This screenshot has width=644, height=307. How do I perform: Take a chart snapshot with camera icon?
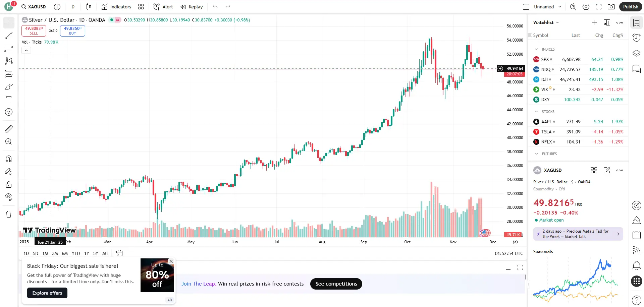point(611,6)
